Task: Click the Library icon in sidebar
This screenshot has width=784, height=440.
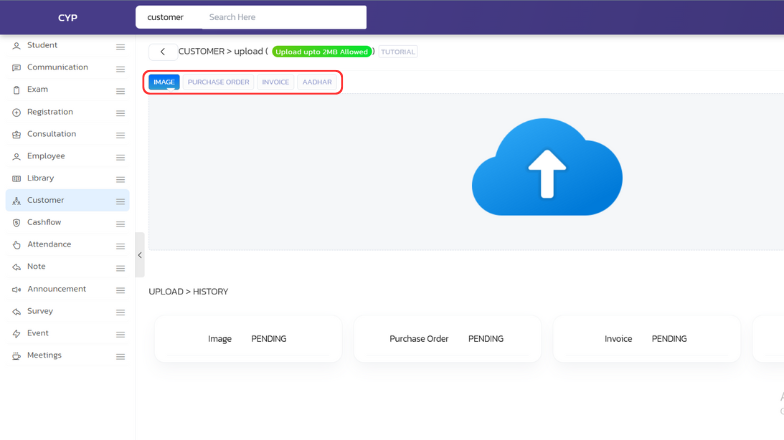Action: (16, 178)
